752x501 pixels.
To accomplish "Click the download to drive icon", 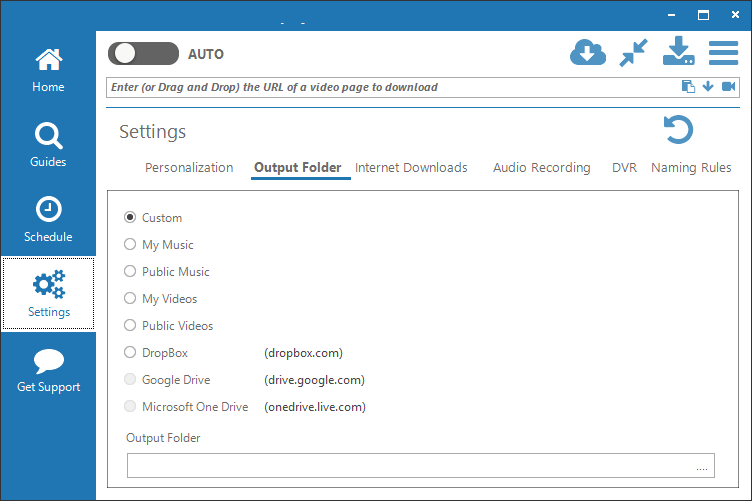I will pos(679,51).
